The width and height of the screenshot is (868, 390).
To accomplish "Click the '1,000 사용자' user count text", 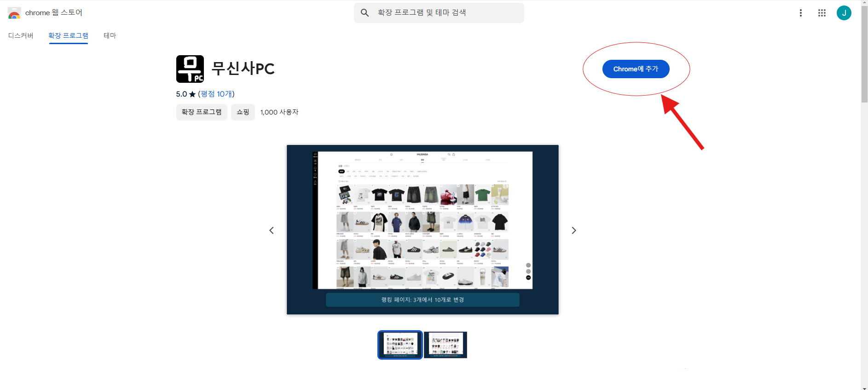I will point(279,112).
